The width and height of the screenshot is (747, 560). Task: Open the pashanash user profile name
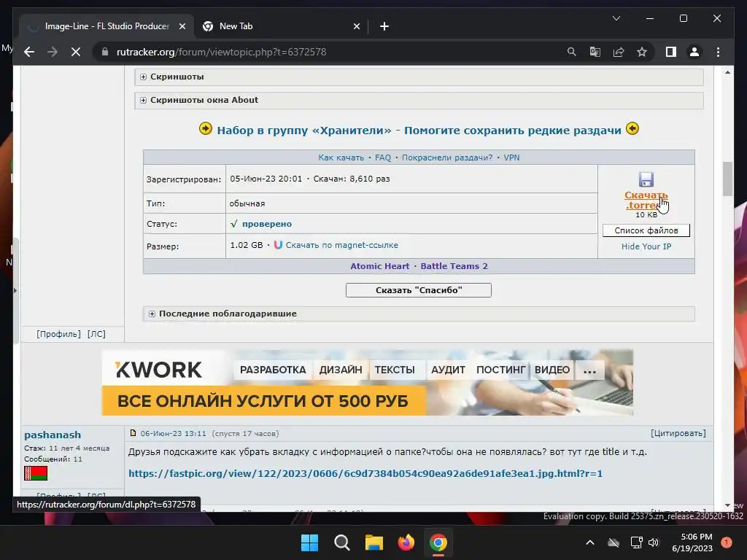(x=53, y=435)
